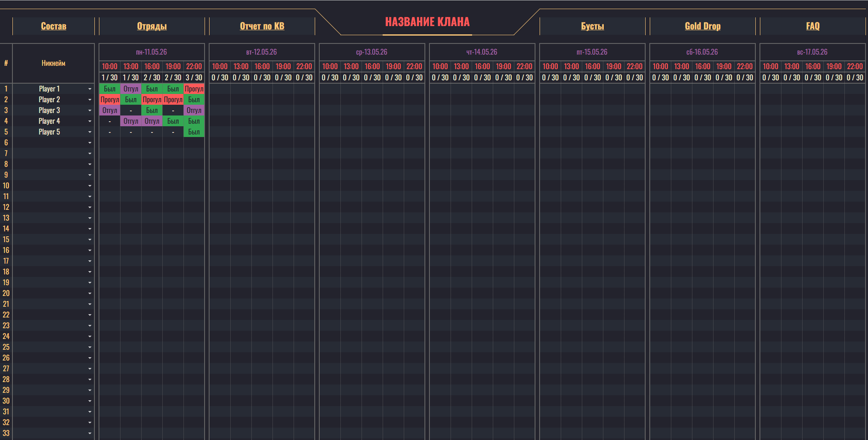
Task: Click Player 4's Был cell at Monday 19:00
Action: tap(173, 121)
